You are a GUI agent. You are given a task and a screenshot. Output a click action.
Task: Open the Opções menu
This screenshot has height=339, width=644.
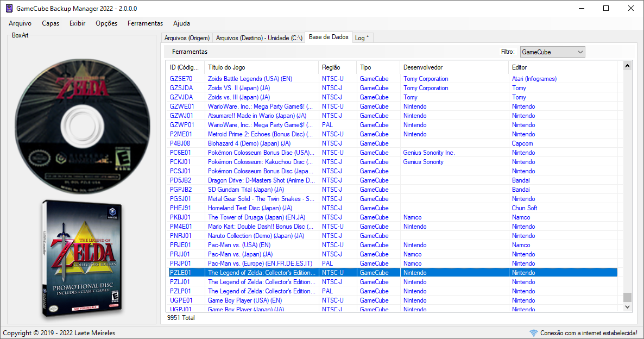[x=106, y=23]
